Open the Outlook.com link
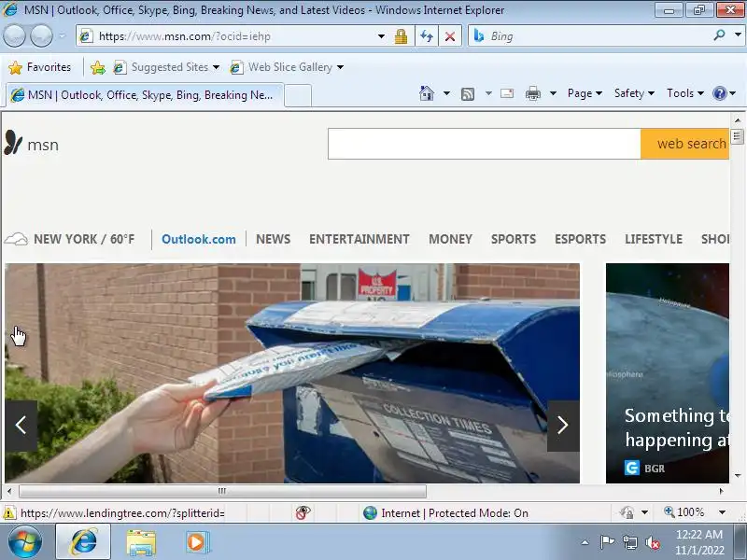Image resolution: width=747 pixels, height=560 pixels. click(x=199, y=239)
